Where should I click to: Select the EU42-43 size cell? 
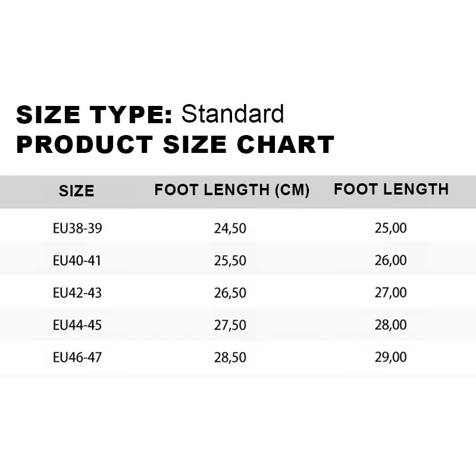pos(77,293)
